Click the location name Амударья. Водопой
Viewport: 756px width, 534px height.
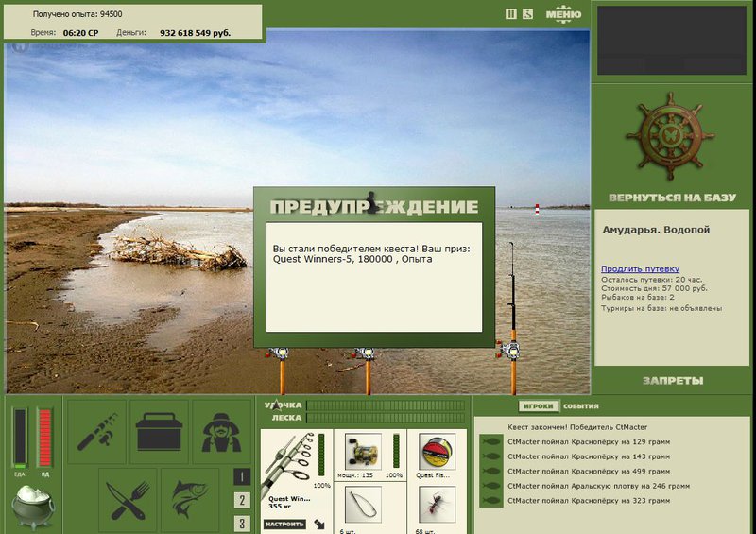[x=656, y=230]
